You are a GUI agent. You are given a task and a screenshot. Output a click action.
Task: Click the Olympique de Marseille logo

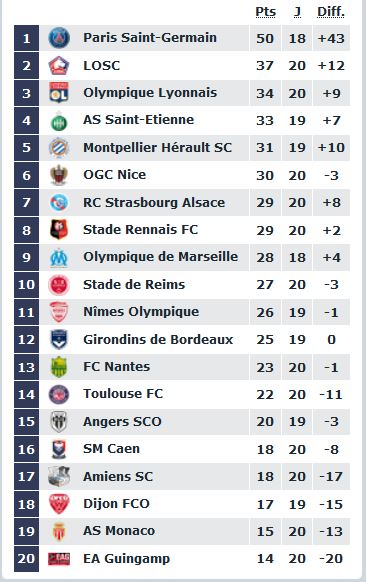[59, 258]
